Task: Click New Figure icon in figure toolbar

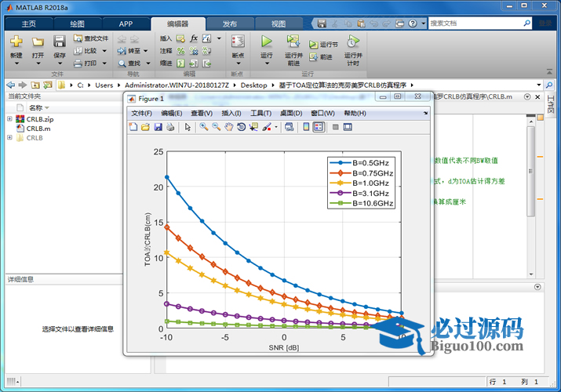Action: 133,127
